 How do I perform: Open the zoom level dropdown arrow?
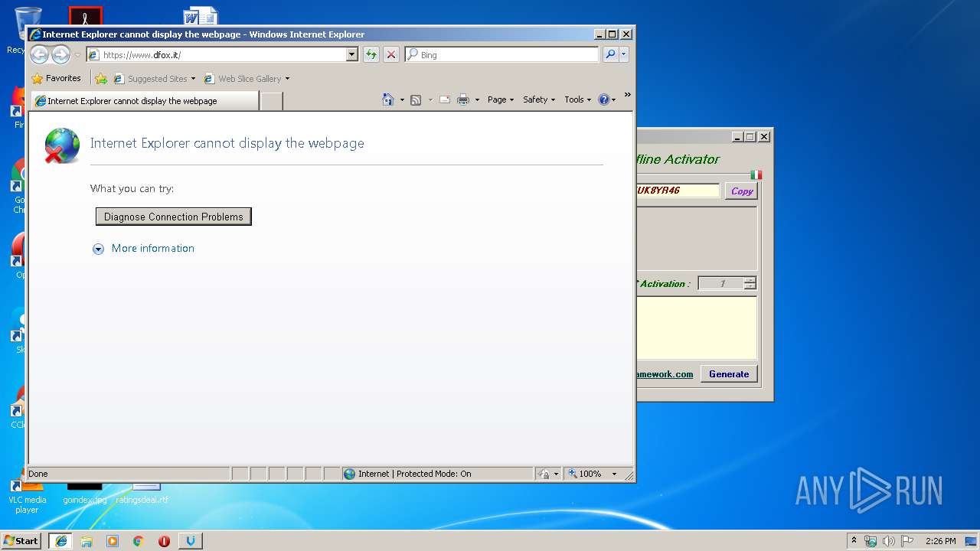click(x=614, y=474)
